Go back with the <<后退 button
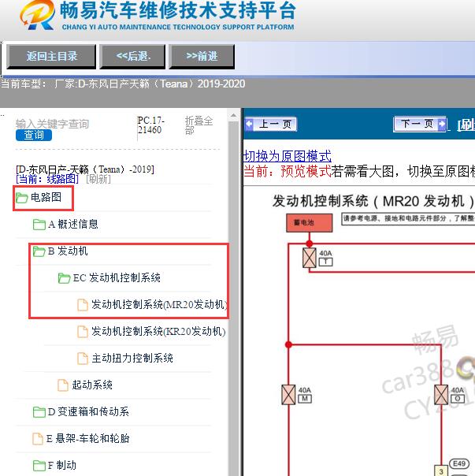The image size is (475, 476). click(x=132, y=57)
